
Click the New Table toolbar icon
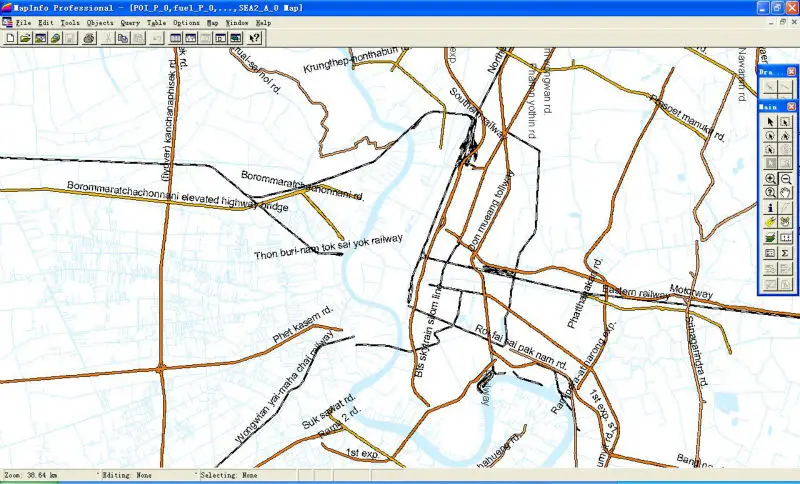[x=10, y=38]
